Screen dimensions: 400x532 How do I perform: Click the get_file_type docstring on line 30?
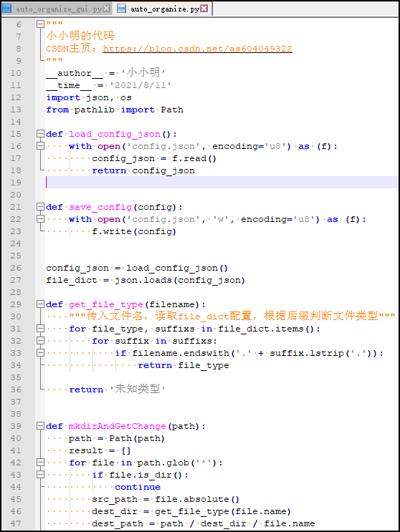coord(232,316)
